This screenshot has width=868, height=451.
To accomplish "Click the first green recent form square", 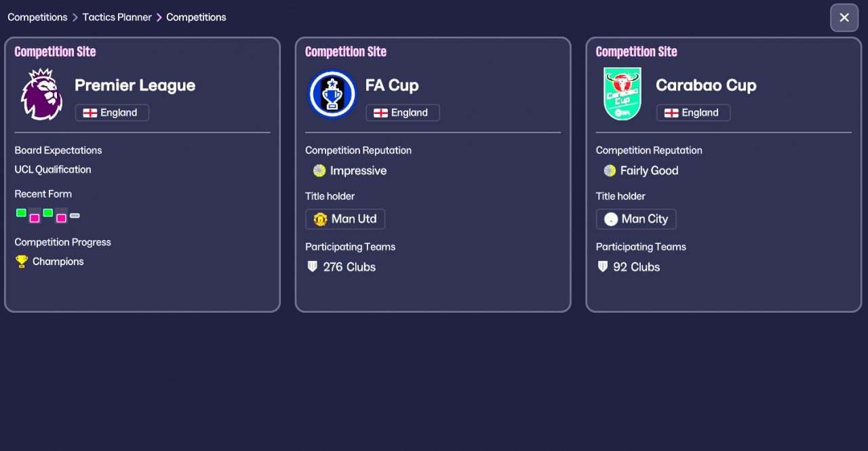I will click(21, 213).
